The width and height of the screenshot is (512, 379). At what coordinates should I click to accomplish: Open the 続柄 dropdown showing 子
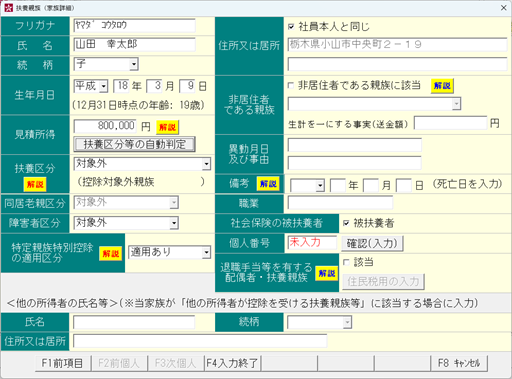[134, 64]
